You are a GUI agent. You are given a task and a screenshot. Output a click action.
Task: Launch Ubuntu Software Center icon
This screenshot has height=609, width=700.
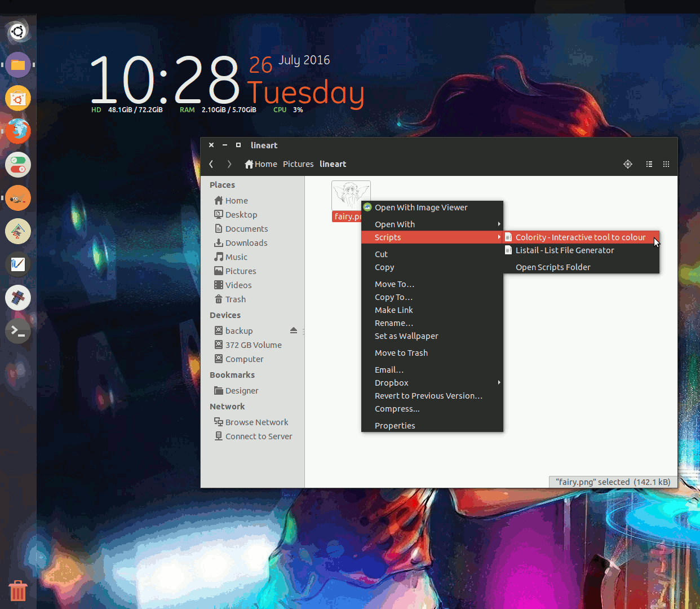(x=18, y=98)
